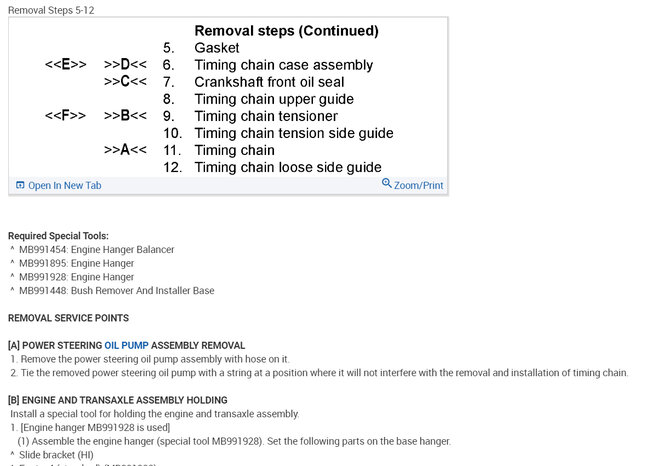Click the Zoom/Print magnifier icon
This screenshot has height=466, width=650.
coord(387,184)
